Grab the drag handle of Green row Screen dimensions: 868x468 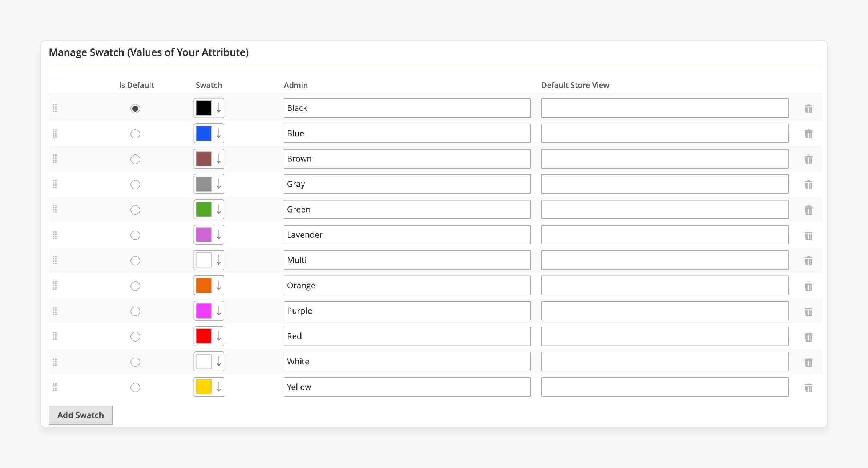(55, 209)
